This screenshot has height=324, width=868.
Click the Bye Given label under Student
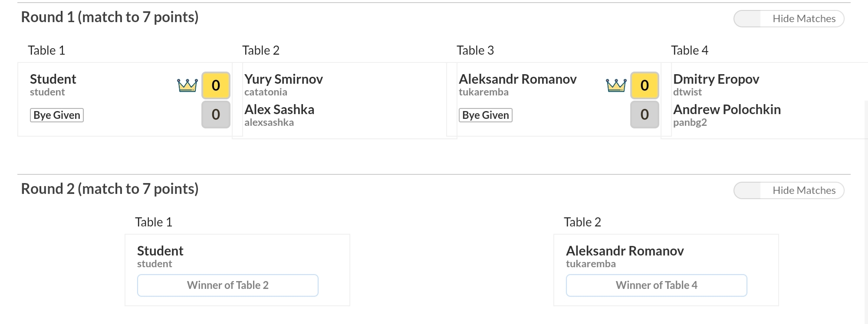pyautogui.click(x=57, y=115)
